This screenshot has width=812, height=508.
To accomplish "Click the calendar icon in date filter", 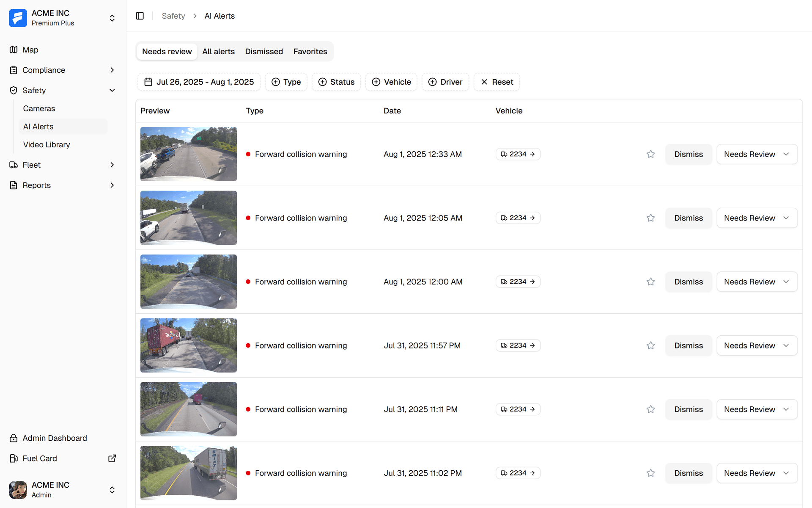I will [148, 82].
